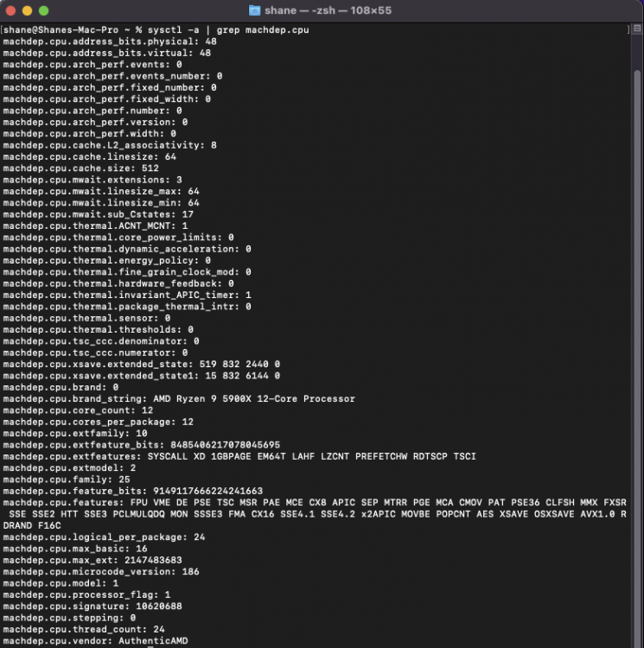
Task: Click the green zoom window button
Action: pyautogui.click(x=44, y=10)
